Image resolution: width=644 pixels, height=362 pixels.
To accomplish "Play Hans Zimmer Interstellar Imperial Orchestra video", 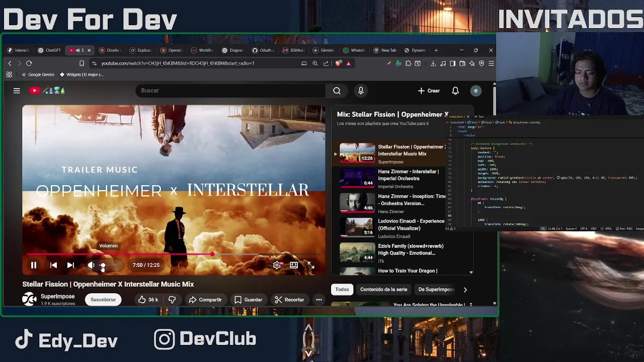I will point(391,178).
